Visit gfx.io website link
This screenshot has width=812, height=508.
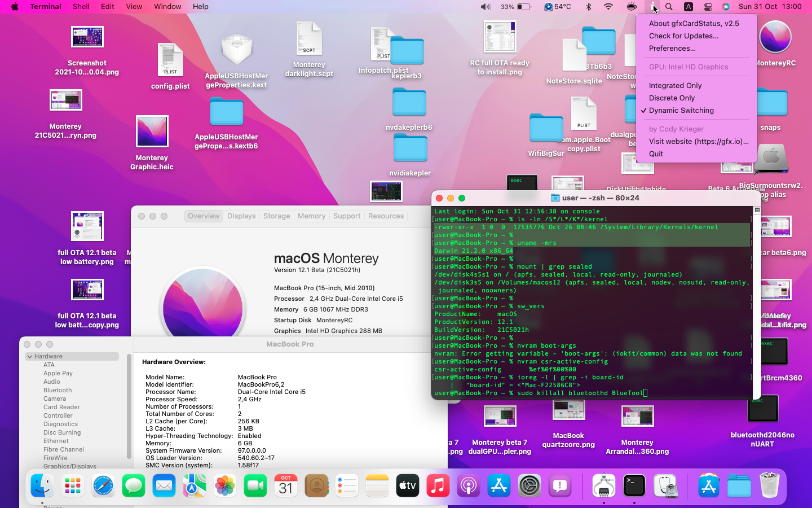point(699,141)
